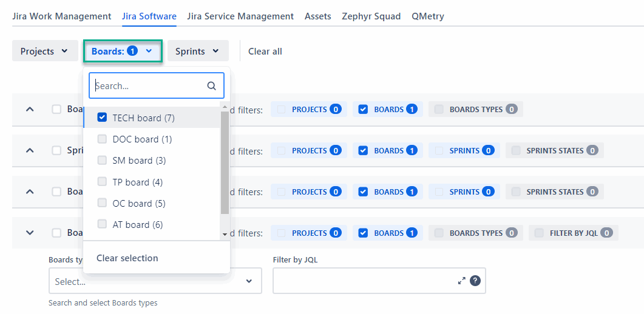Image resolution: width=644 pixels, height=314 pixels.
Task: Open the Zephyr Squad tab
Action: click(371, 16)
